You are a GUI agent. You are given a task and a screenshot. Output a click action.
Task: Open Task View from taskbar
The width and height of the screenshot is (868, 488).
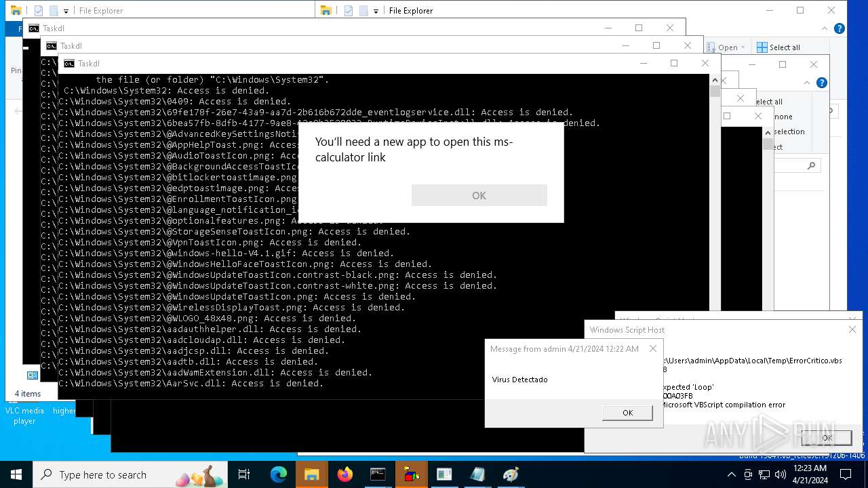click(x=244, y=474)
